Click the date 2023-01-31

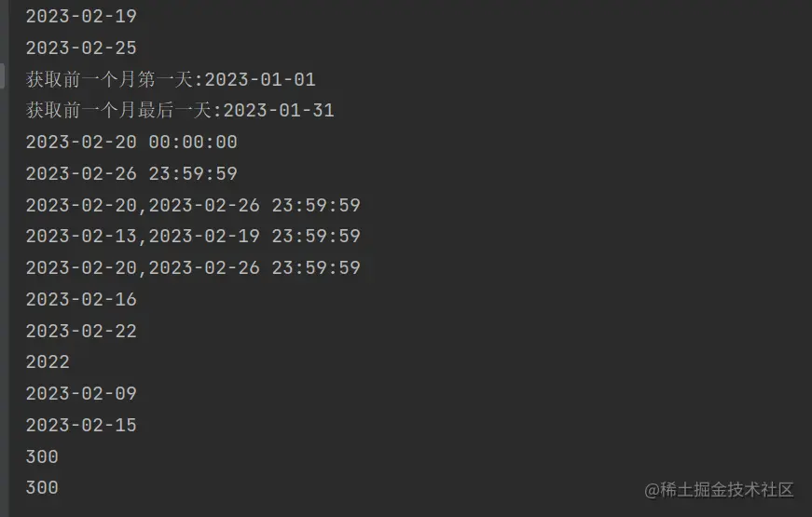279,111
